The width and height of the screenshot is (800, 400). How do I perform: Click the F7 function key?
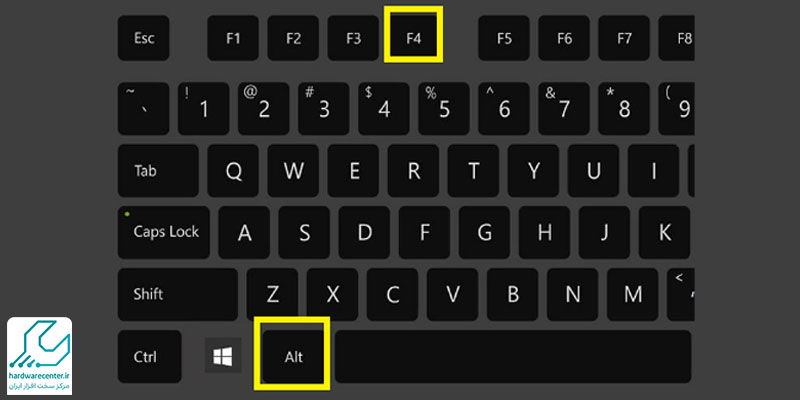[x=624, y=38]
